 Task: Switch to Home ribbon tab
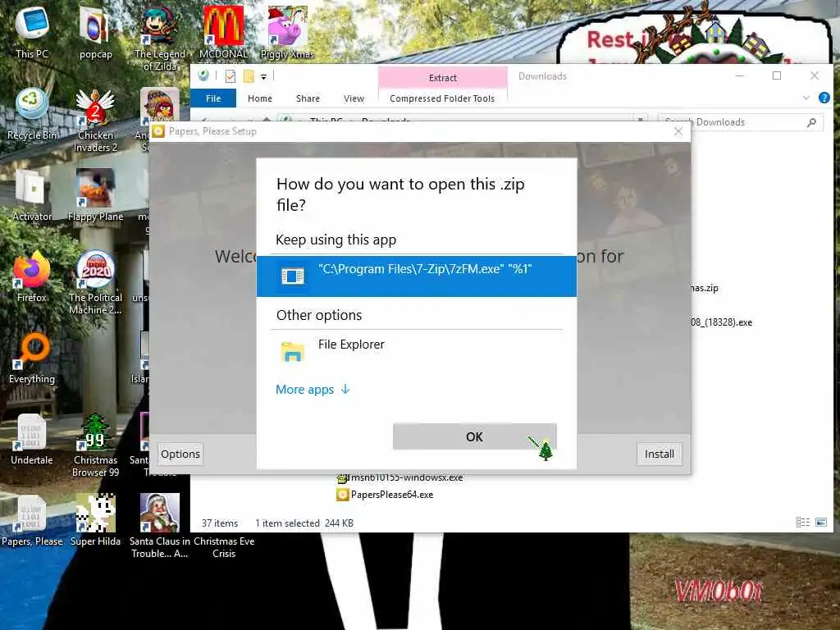click(x=260, y=98)
